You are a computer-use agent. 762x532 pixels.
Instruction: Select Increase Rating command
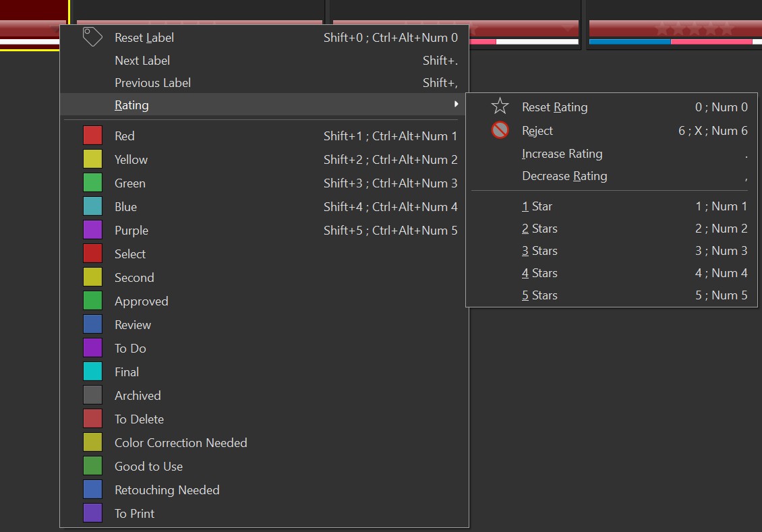click(x=612, y=154)
